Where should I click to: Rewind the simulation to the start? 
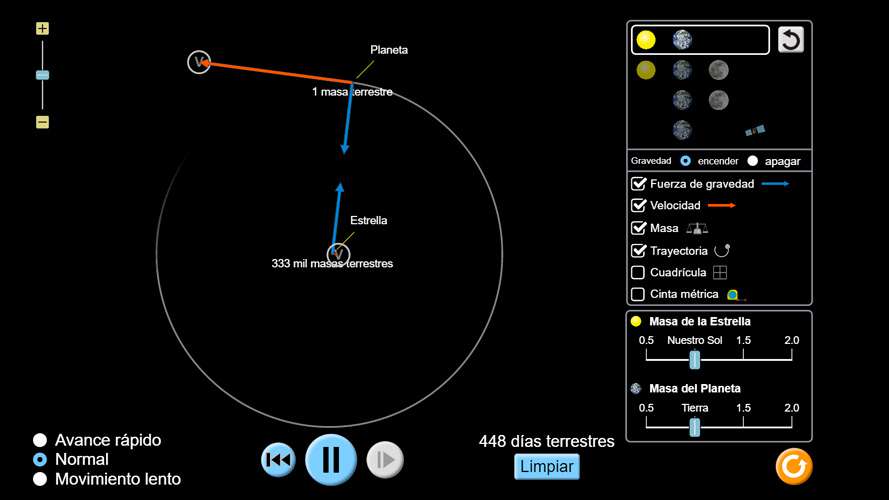(278, 460)
